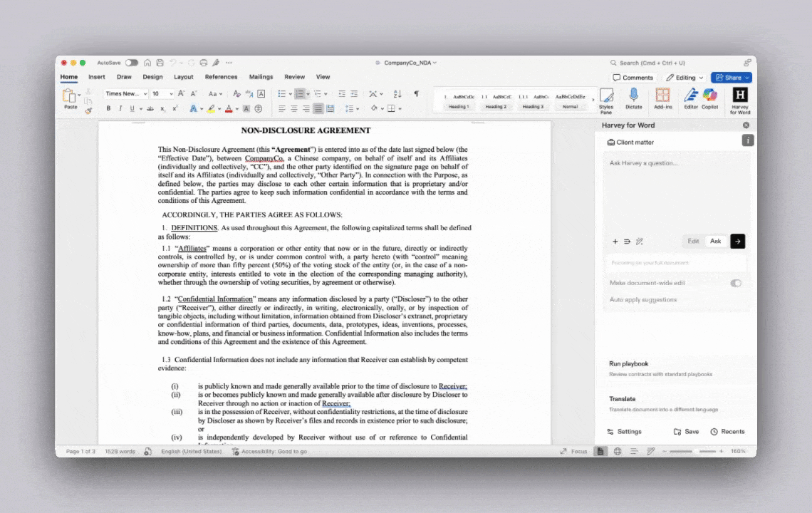Sort text with the A-Z sort icon
Viewport: 812px width, 513px height.
point(397,94)
